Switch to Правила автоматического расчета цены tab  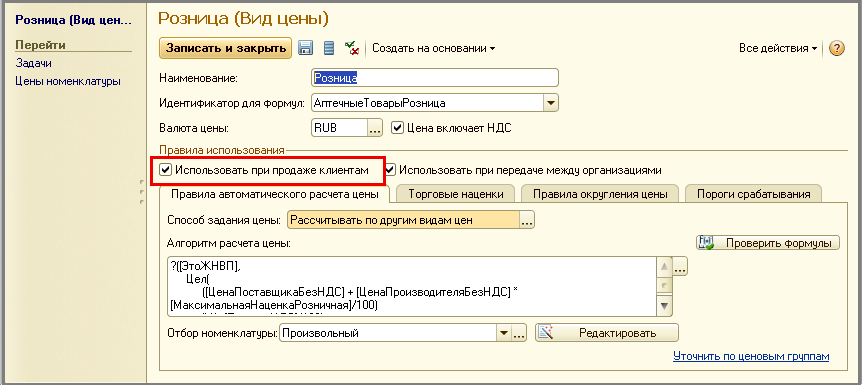click(274, 194)
